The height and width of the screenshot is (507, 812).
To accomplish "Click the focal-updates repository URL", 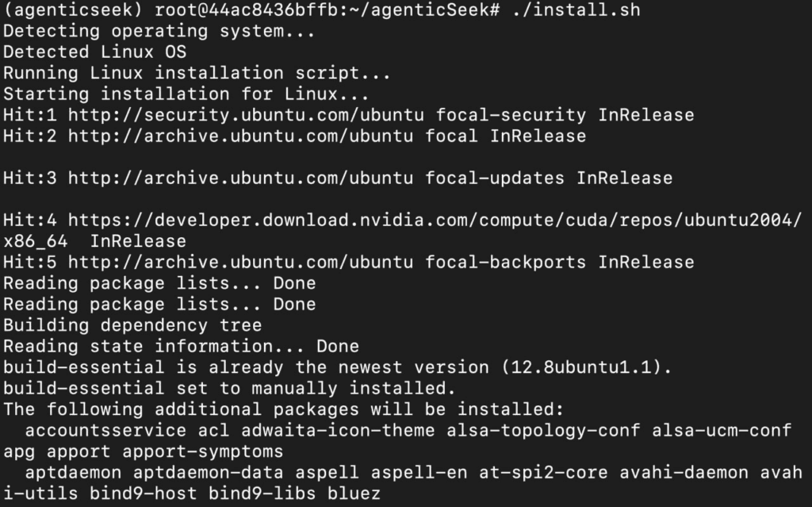I will click(x=241, y=179).
